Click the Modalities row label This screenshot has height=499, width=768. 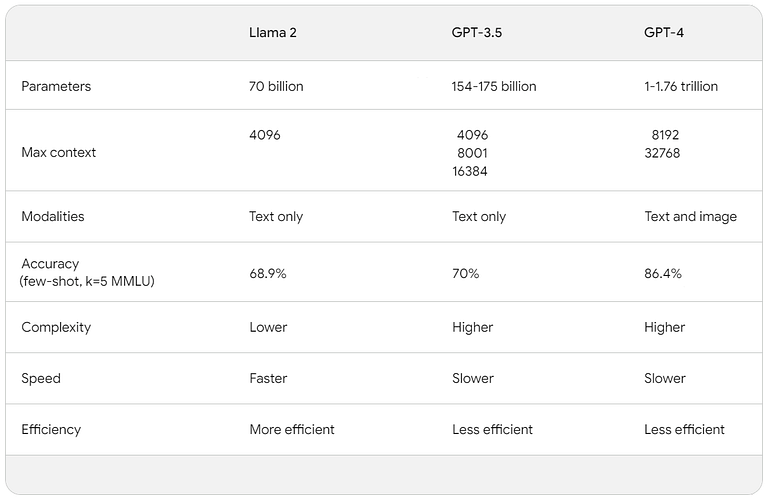click(x=52, y=216)
